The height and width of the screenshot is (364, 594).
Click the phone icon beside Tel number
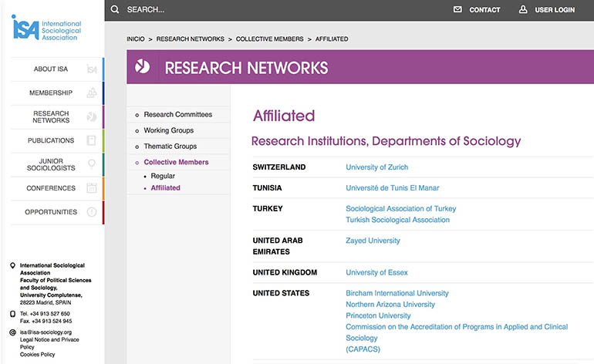pyautogui.click(x=12, y=314)
